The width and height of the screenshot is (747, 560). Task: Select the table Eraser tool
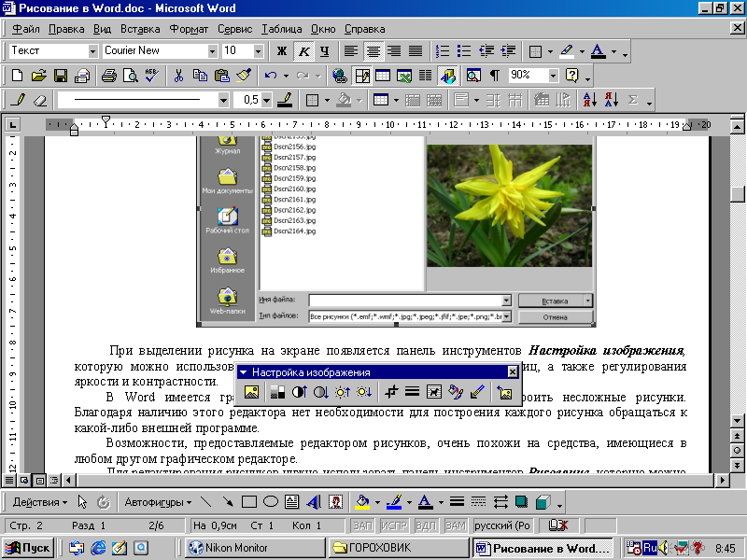pyautogui.click(x=41, y=100)
